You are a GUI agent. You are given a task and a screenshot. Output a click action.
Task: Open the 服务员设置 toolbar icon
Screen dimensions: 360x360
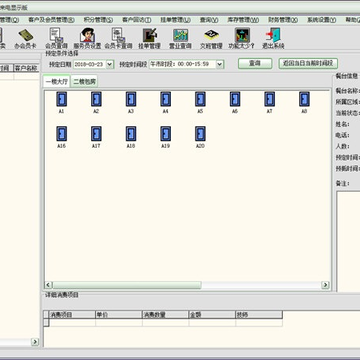[x=87, y=38]
